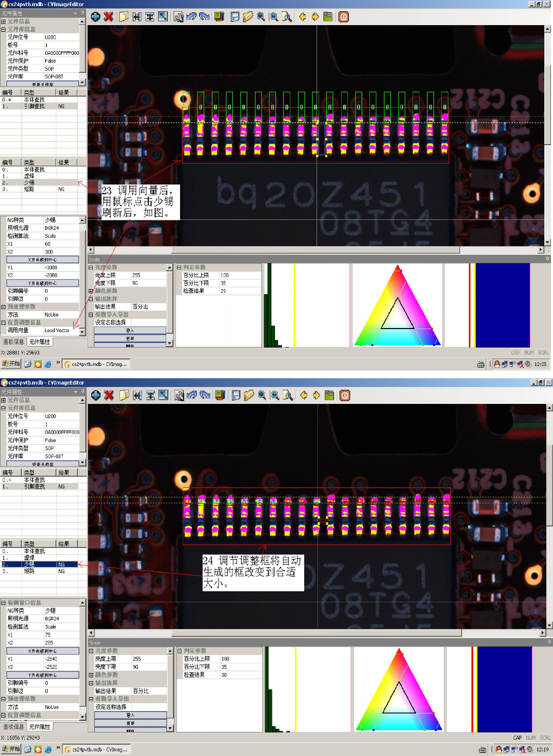Image resolution: width=553 pixels, height=756 pixels.
Task: Switch to 元件属性 tab in lower window
Action: [39, 727]
